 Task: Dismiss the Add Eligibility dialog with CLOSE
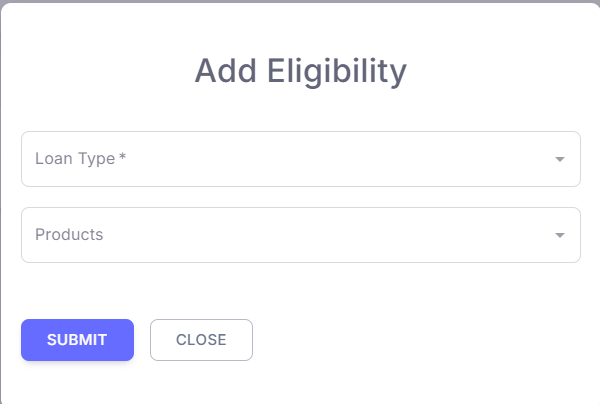[x=201, y=340]
